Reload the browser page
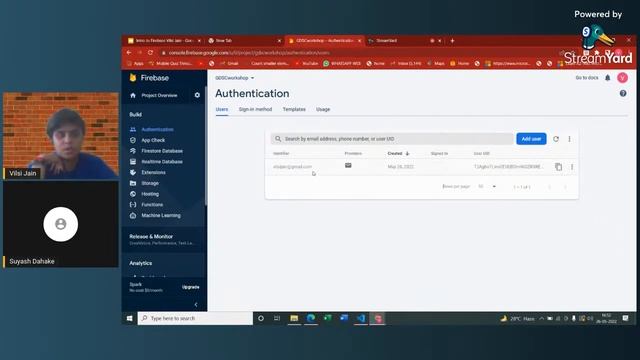This screenshot has height=360, width=640. 150,53
